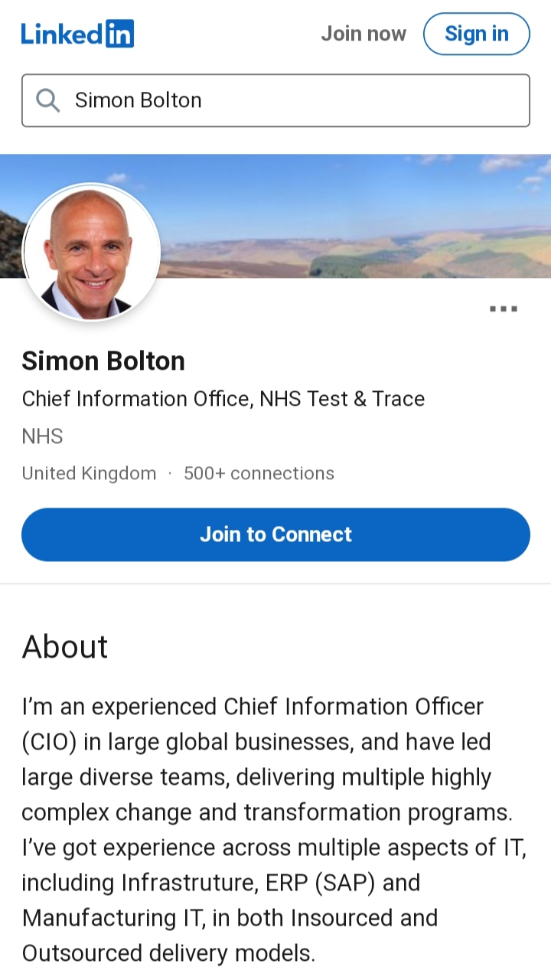
Task: Click the 500+ connections text
Action: click(x=259, y=473)
